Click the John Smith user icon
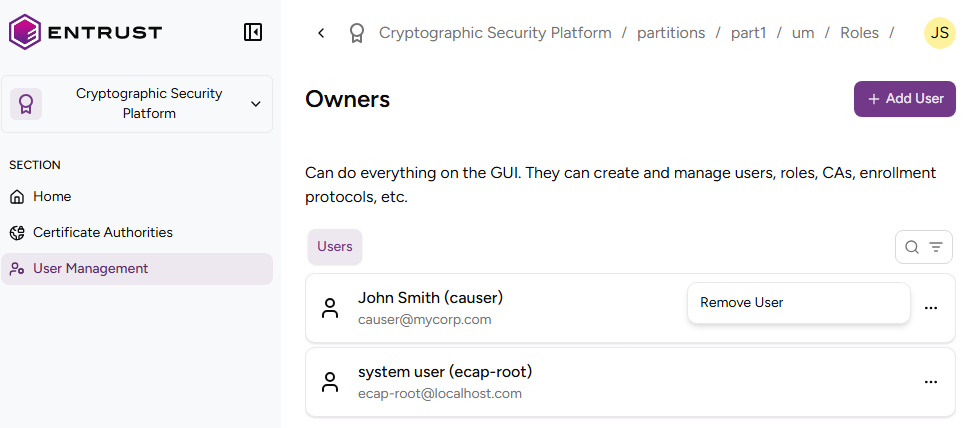The width and height of the screenshot is (970, 428). coord(330,308)
